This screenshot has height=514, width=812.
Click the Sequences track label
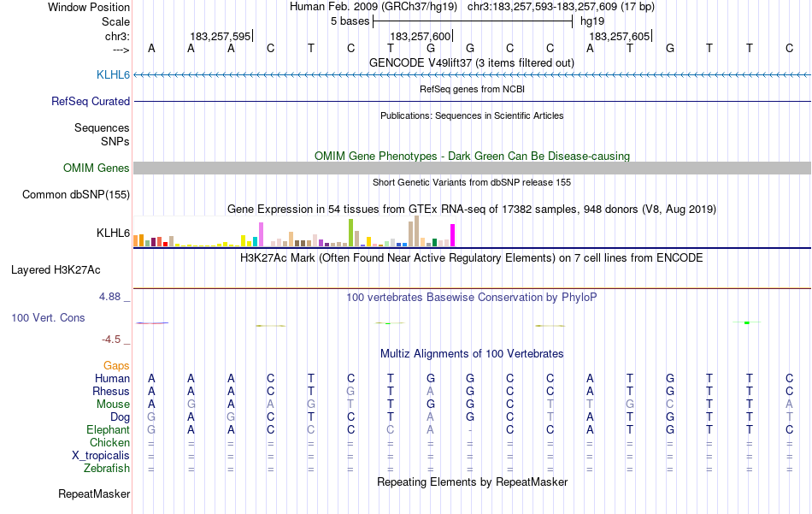point(102,128)
